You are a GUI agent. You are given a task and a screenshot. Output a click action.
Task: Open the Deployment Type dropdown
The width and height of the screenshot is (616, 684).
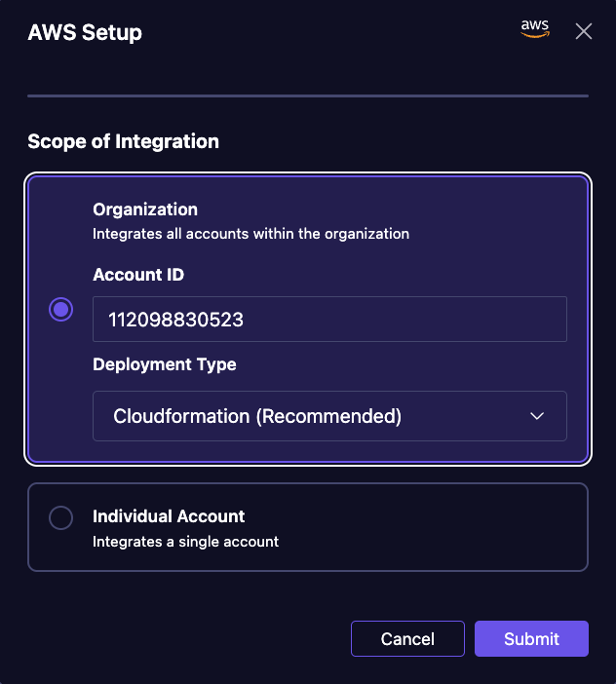click(329, 416)
